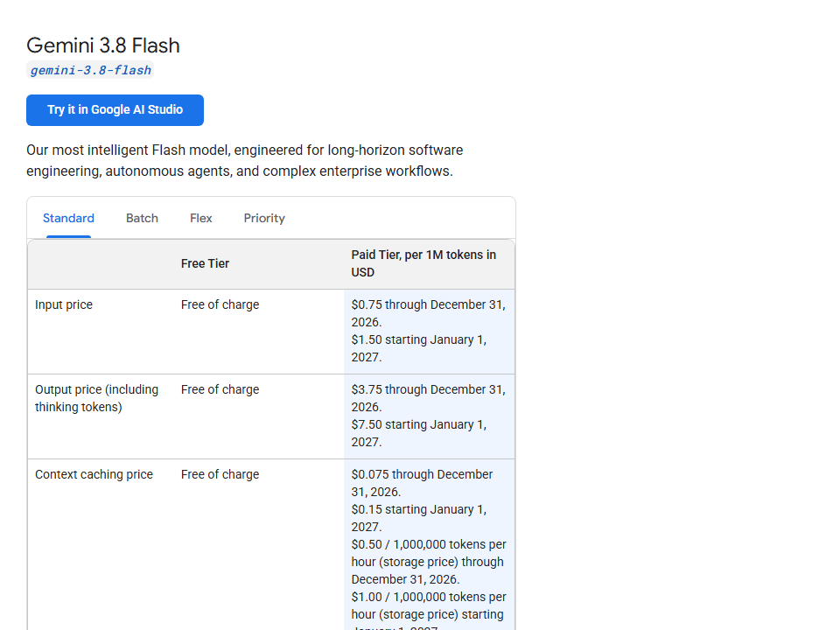Click $0.50 / 1,000,000 tokens storage price text
This screenshot has width=840, height=630.
pyautogui.click(x=429, y=562)
